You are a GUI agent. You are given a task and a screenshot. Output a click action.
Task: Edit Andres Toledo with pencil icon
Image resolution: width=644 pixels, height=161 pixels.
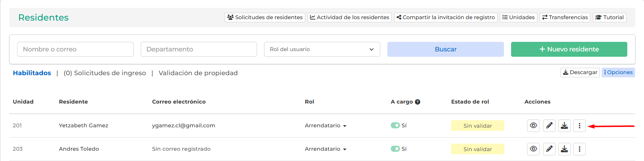point(549,149)
